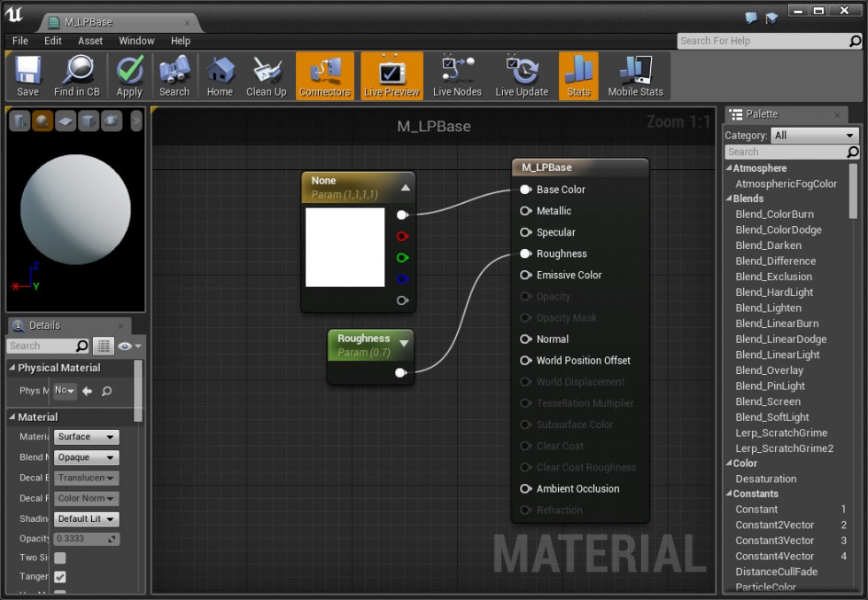Image resolution: width=868 pixels, height=600 pixels.
Task: Click the Save toolbar icon
Action: tap(27, 75)
